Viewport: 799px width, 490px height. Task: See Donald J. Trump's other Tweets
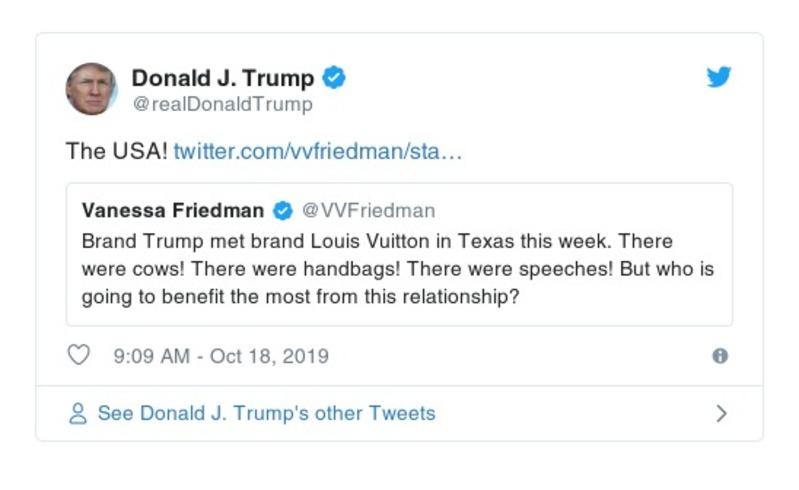[x=266, y=413]
